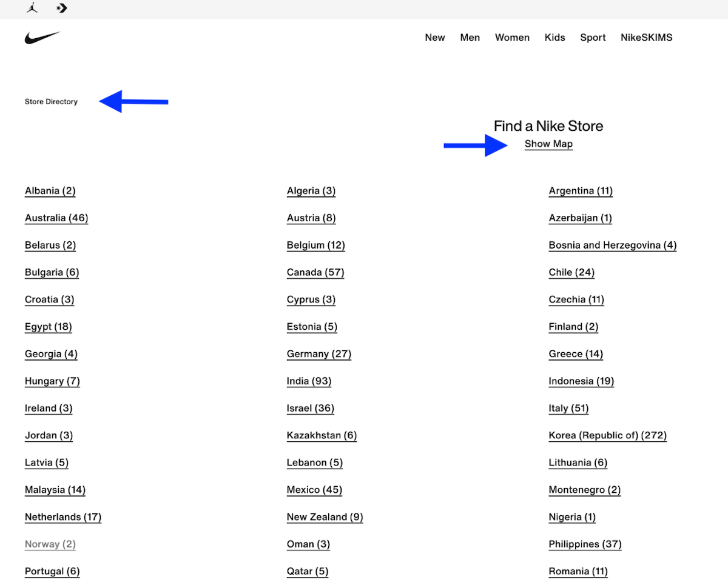View stores in Australia
This screenshot has height=588, width=728.
point(56,218)
